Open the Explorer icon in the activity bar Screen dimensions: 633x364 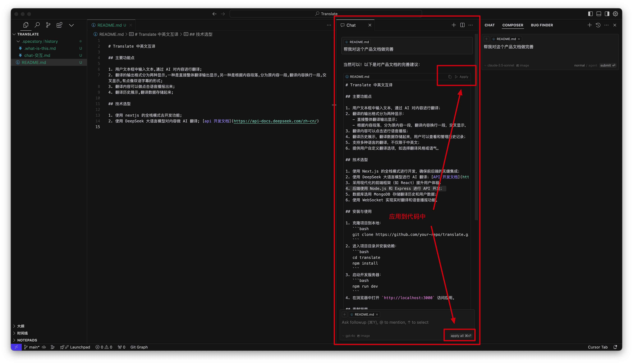[x=26, y=25]
